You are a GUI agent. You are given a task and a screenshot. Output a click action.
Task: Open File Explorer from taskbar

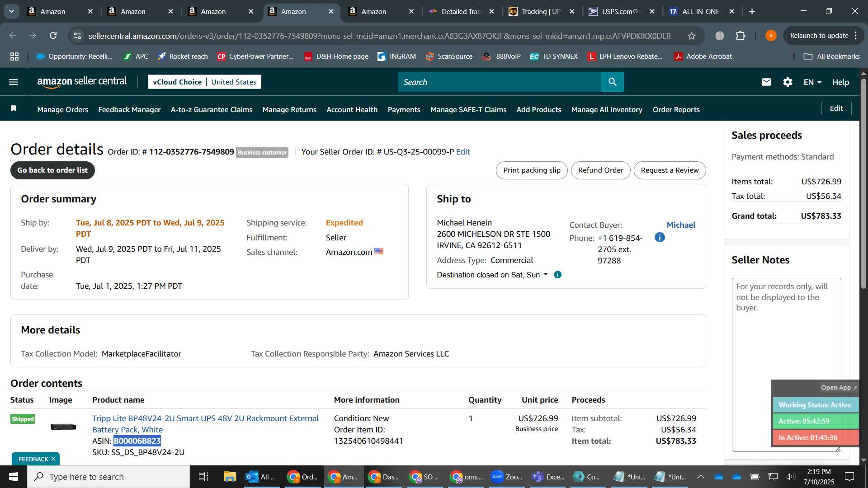tap(230, 477)
